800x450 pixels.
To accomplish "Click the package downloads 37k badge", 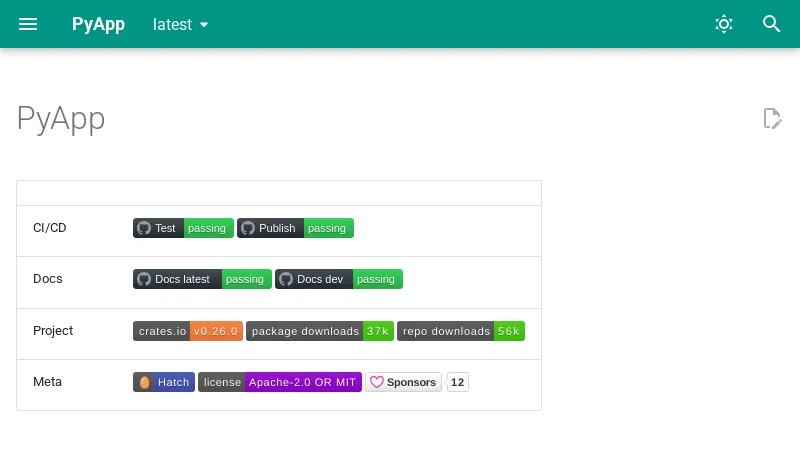I will point(320,331).
